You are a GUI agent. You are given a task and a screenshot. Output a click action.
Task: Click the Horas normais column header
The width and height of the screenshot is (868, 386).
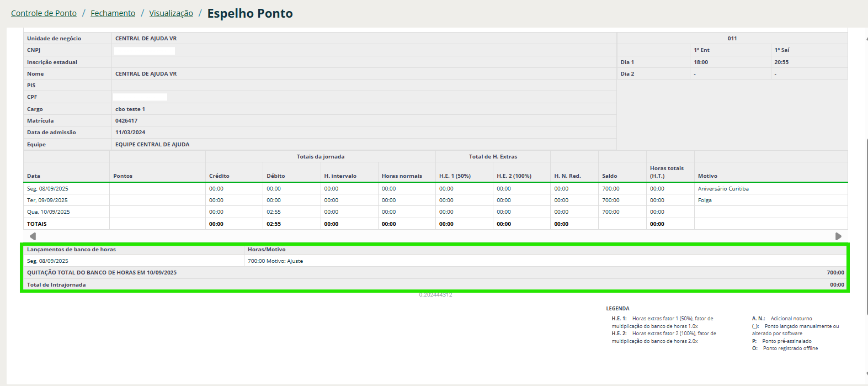pos(402,176)
